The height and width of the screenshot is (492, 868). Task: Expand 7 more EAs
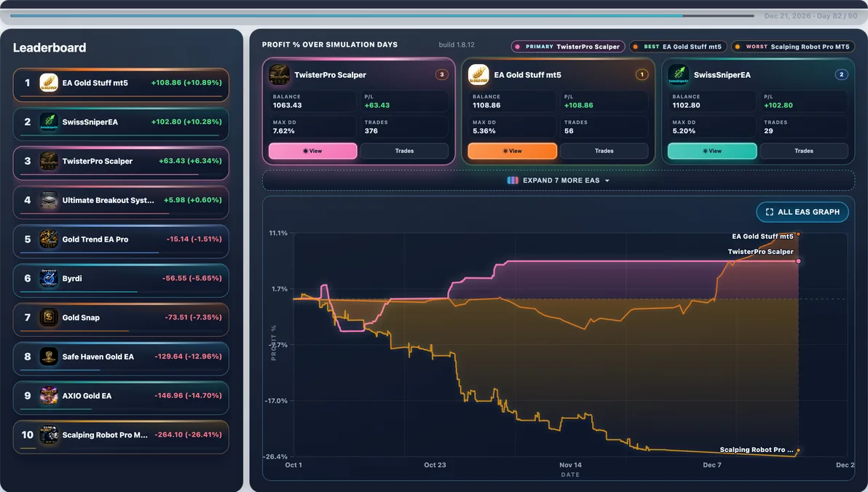[558, 180]
